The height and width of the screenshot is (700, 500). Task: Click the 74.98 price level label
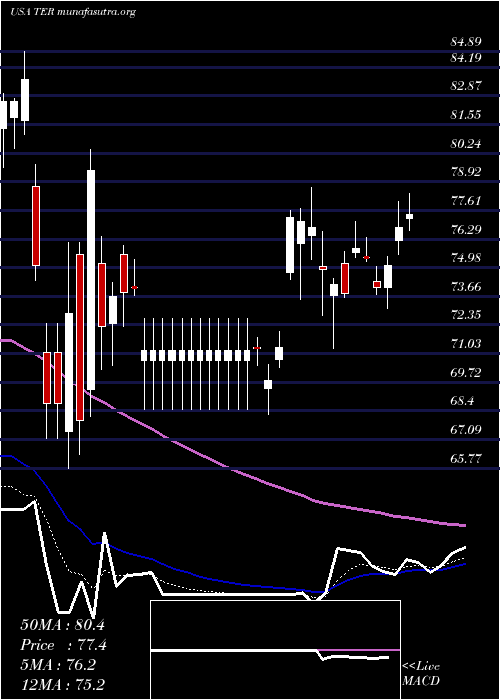pyautogui.click(x=466, y=258)
